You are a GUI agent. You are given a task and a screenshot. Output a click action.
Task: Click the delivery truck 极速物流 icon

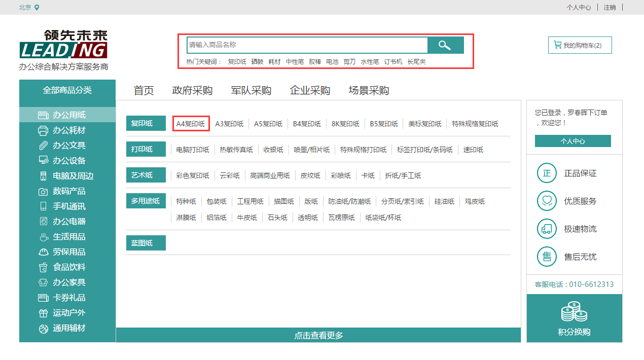pos(547,229)
